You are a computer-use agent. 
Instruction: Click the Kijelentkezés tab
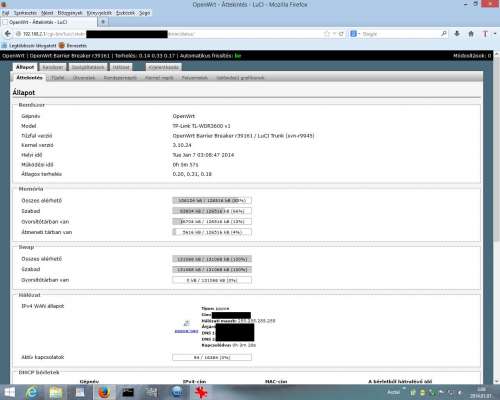point(164,67)
